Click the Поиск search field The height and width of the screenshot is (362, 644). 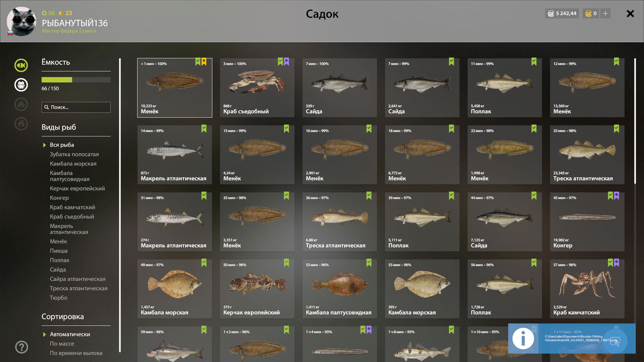pyautogui.click(x=76, y=107)
